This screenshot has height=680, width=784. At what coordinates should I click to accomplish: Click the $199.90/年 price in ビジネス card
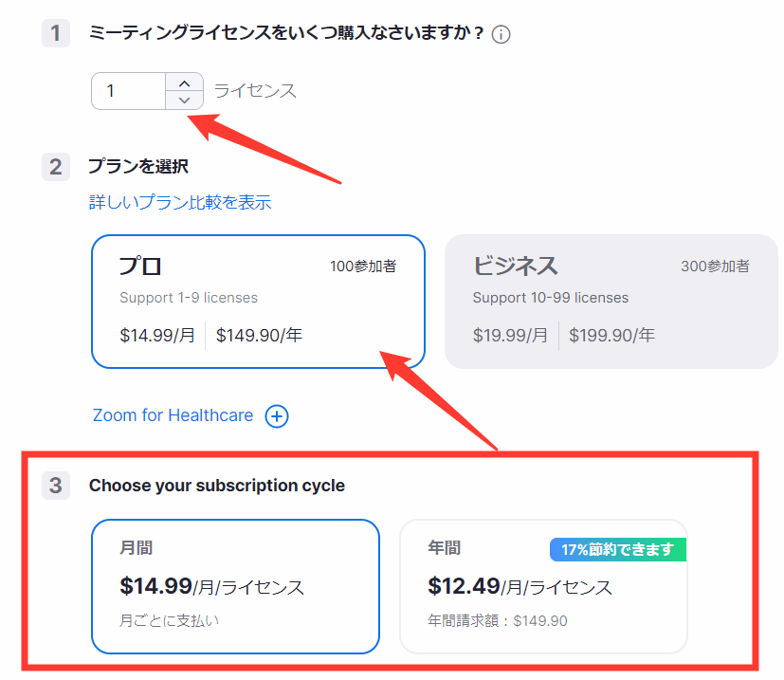click(x=611, y=335)
